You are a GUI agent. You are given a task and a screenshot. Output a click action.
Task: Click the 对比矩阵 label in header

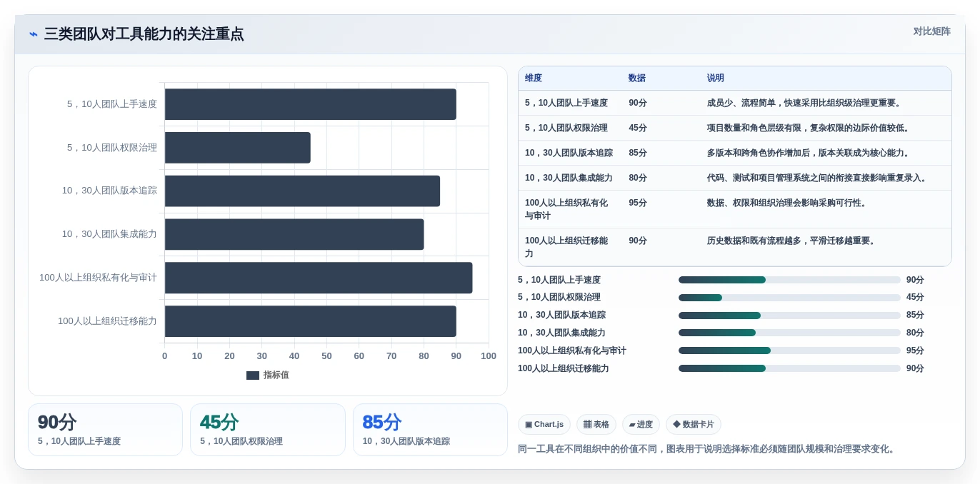point(931,31)
